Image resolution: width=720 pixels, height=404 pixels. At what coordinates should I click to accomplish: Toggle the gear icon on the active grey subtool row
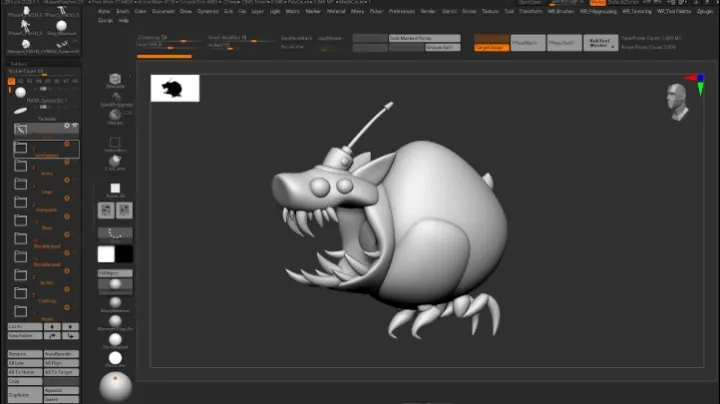coord(67,125)
